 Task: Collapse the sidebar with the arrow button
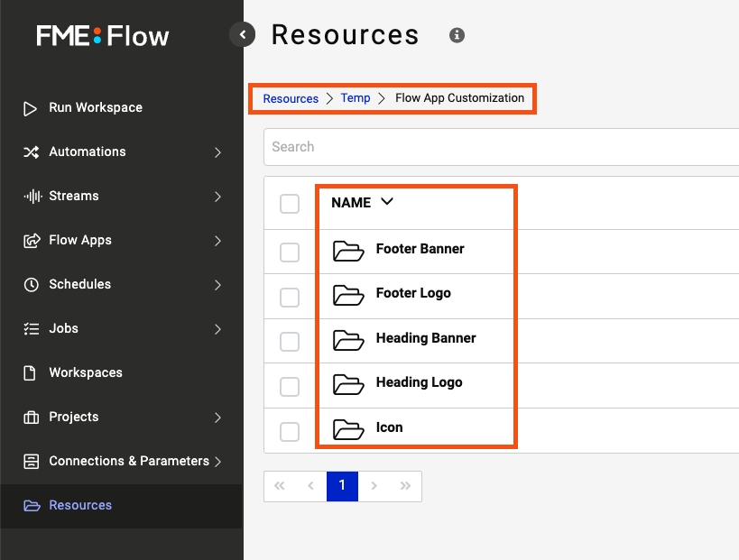(243, 34)
